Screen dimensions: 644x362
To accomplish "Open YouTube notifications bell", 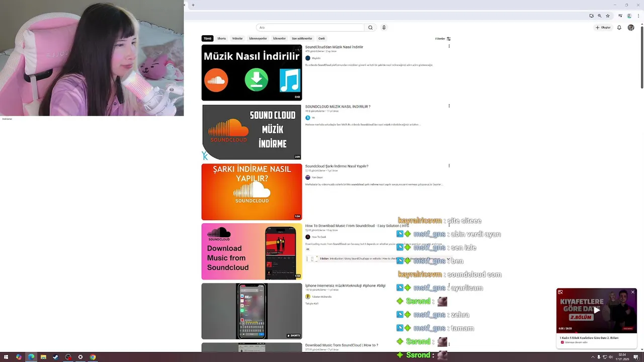I will click(619, 28).
